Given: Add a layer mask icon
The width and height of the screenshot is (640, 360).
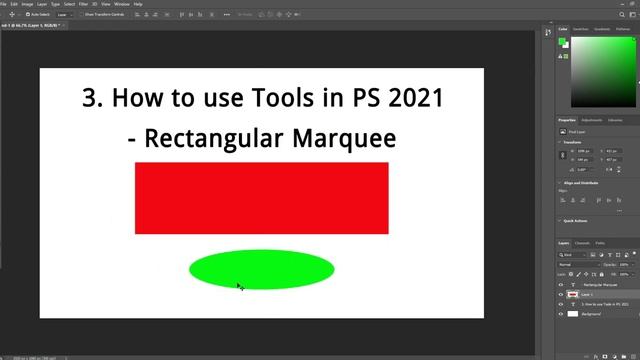Looking at the screenshot, I should tap(605, 357).
